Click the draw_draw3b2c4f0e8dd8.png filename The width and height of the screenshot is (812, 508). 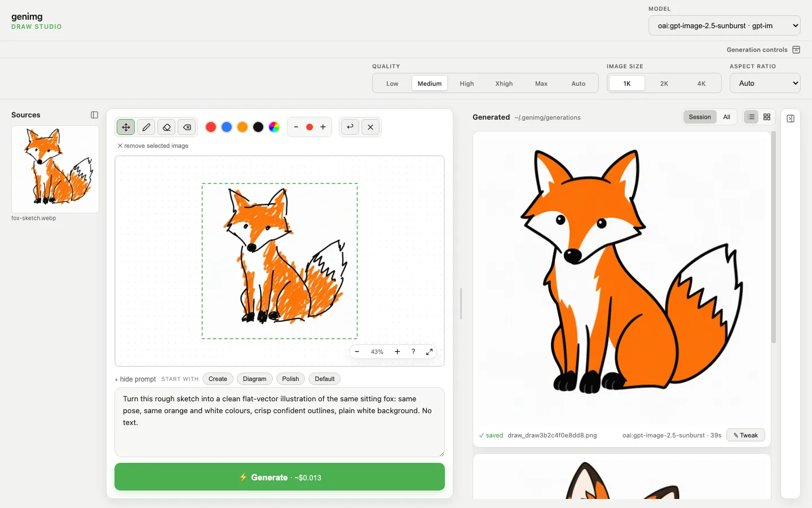tap(552, 435)
